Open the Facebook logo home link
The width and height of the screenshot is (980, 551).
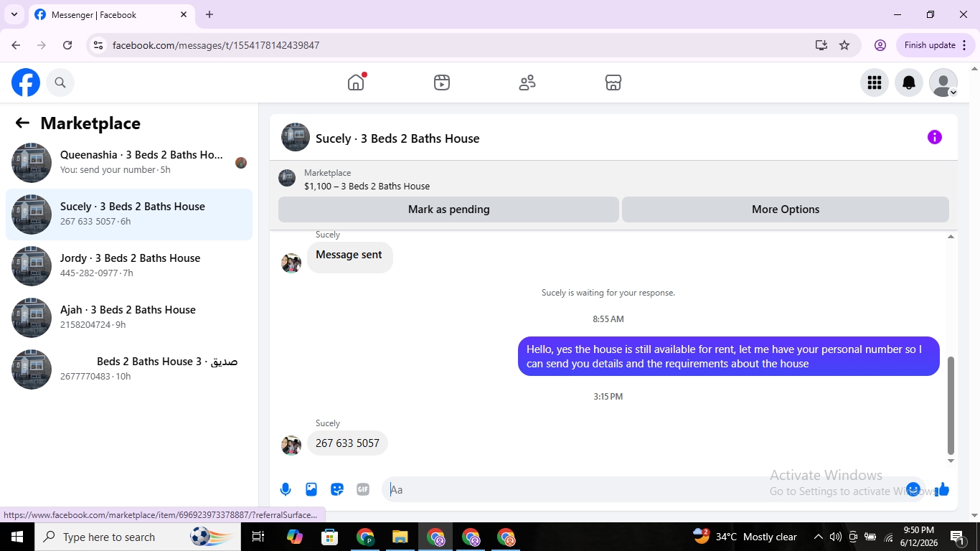click(x=26, y=83)
